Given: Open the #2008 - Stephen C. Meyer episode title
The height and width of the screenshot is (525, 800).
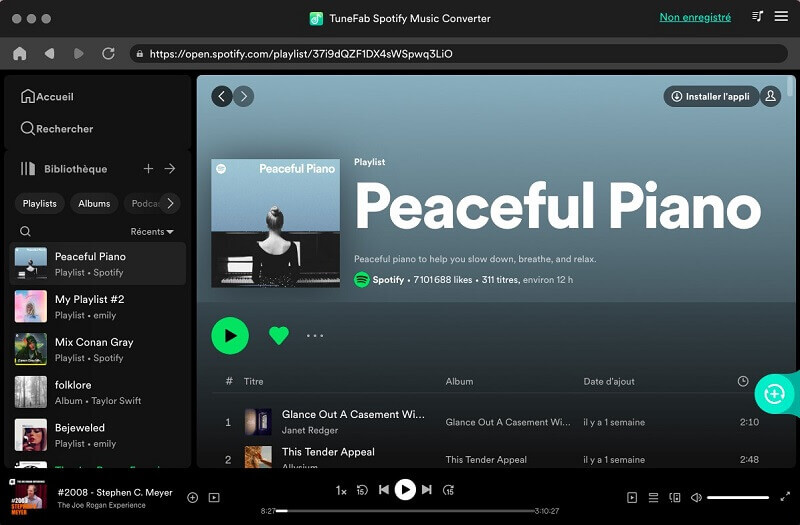Looking at the screenshot, I should tap(115, 492).
